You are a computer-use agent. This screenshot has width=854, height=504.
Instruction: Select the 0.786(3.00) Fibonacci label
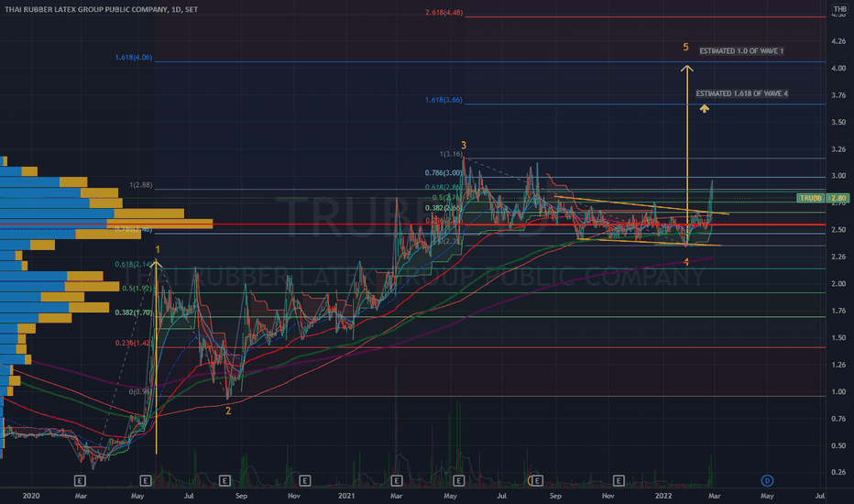point(443,172)
